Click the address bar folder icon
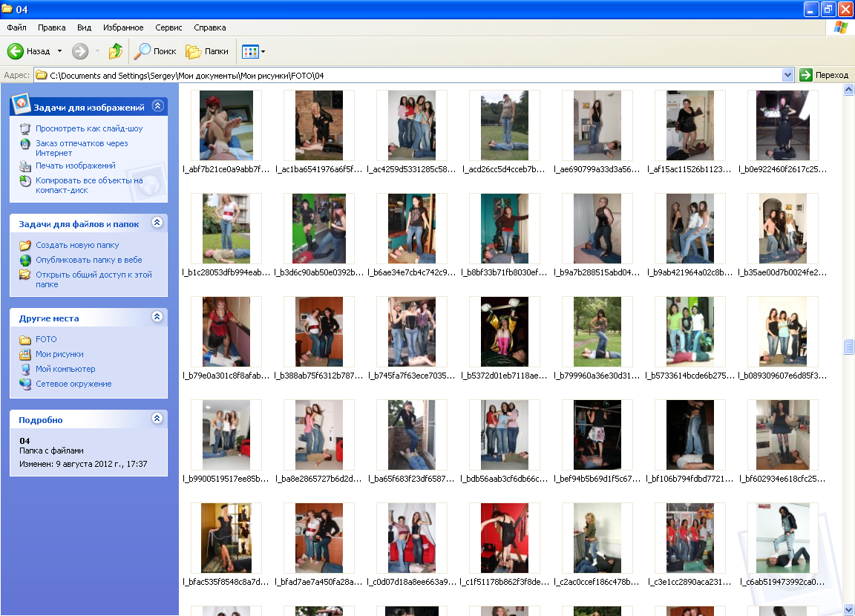 pos(42,75)
